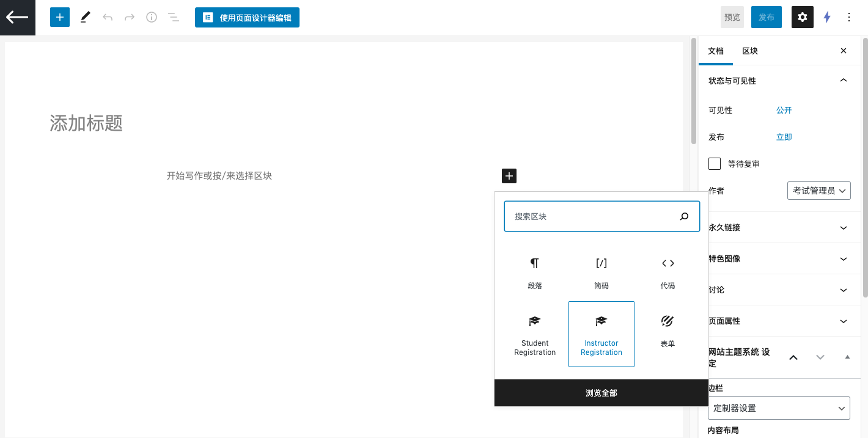Click the 使用页面设计器编辑 button
The image size is (868, 438).
(247, 18)
